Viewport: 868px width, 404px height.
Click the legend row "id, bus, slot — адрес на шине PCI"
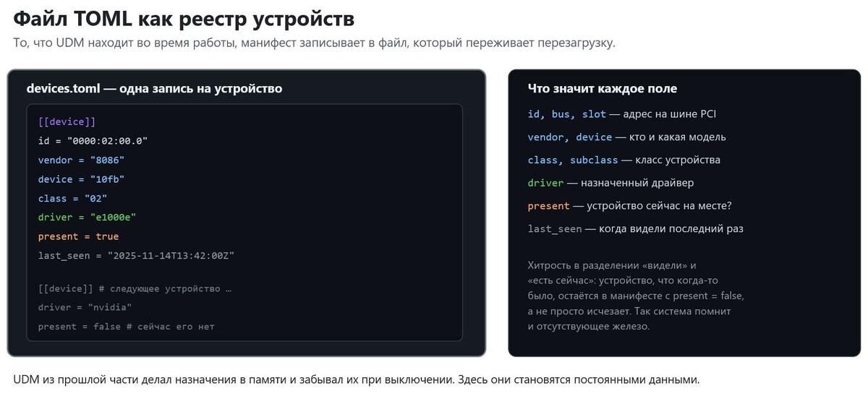point(622,114)
